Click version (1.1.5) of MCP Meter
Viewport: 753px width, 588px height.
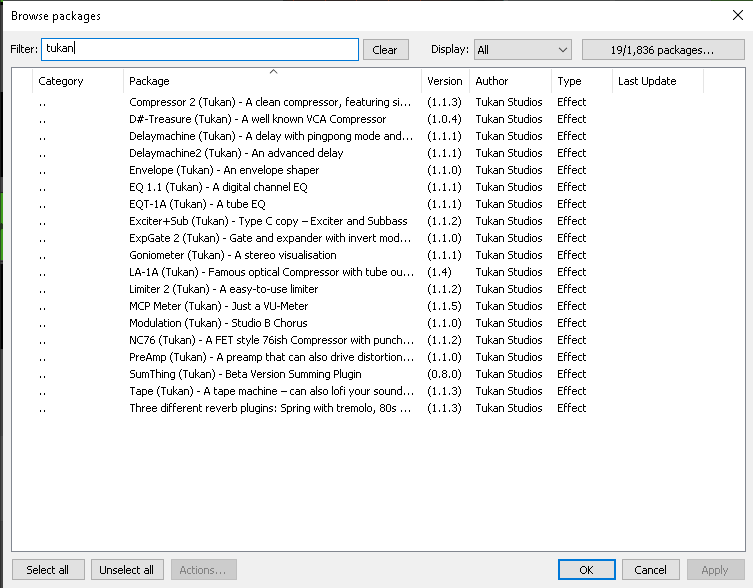click(444, 306)
